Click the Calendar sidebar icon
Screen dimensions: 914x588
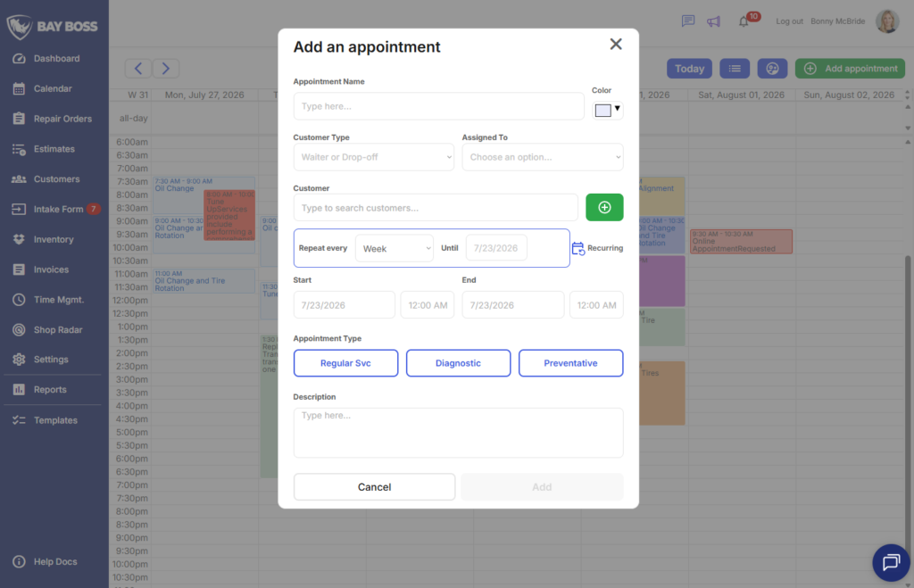(x=19, y=88)
